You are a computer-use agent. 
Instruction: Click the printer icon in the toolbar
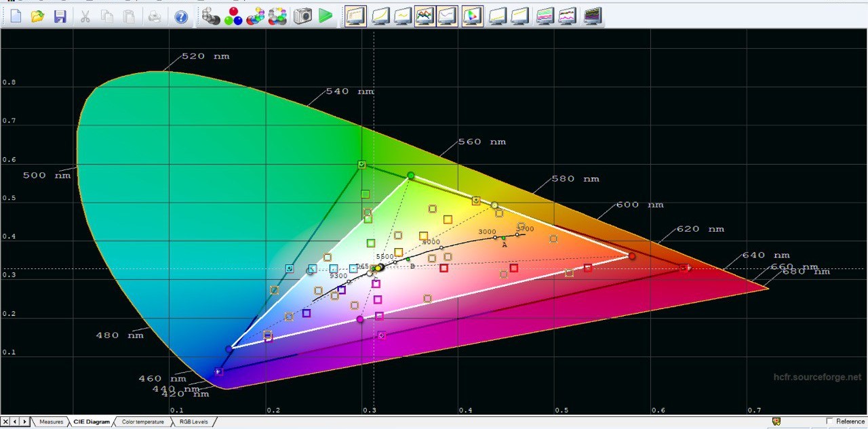tap(155, 16)
